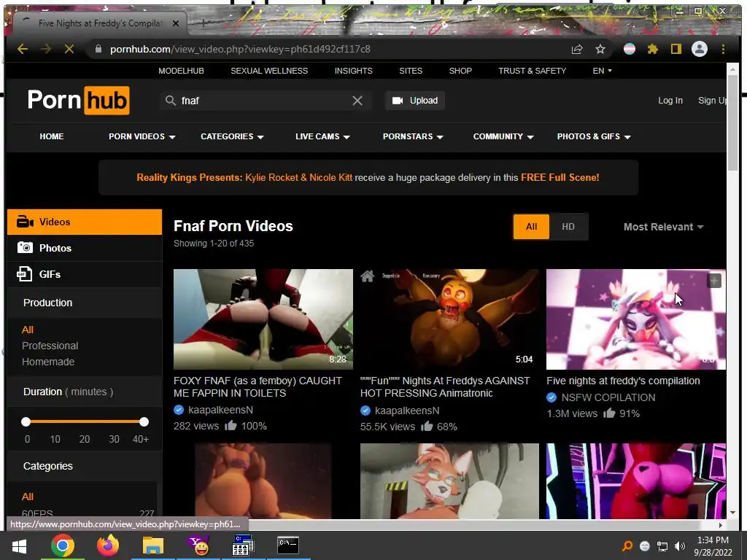Viewport: 747px width, 560px height.
Task: Expand the PORN VIDEOS menu
Action: click(x=142, y=136)
